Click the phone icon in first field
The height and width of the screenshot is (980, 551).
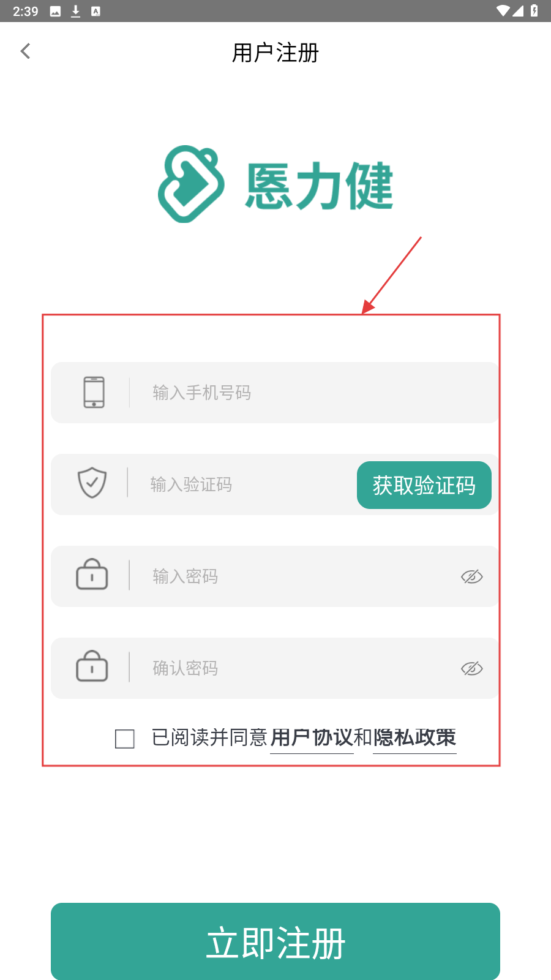pos(94,392)
